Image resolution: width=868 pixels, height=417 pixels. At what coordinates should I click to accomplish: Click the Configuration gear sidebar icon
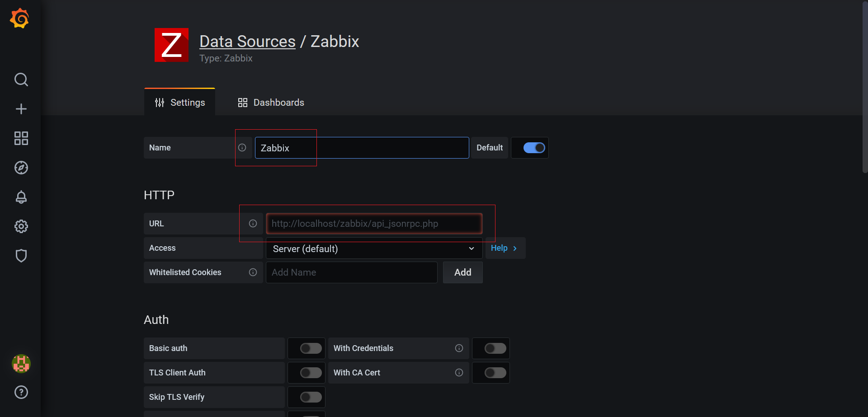pos(21,226)
